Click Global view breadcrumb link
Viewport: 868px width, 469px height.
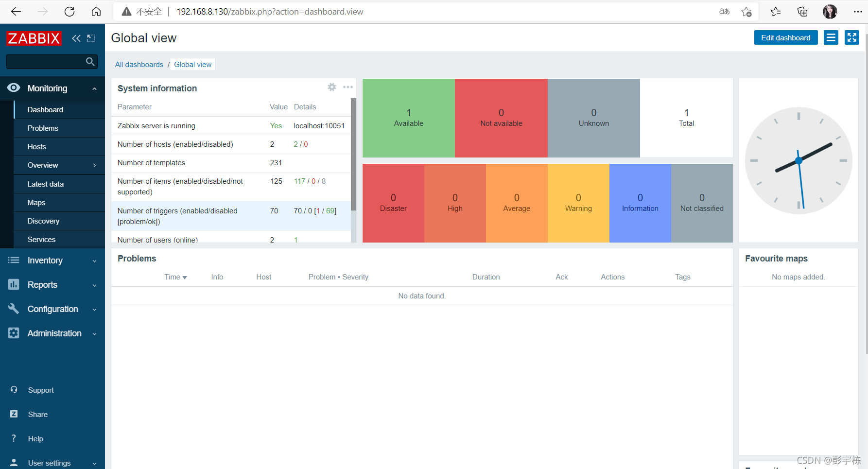(193, 65)
